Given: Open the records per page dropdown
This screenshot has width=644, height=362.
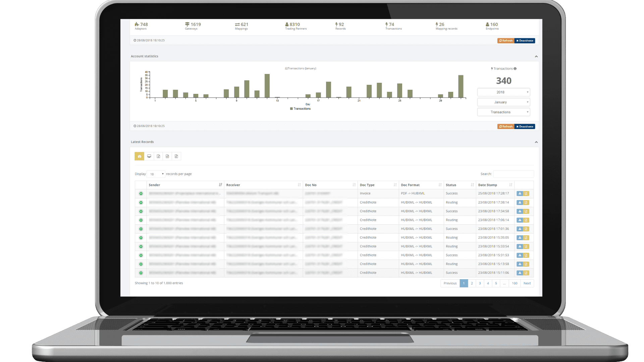Looking at the screenshot, I should pos(156,174).
